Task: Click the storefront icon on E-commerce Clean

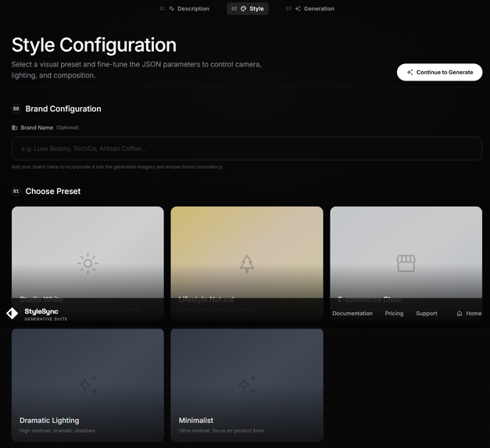Action: tap(406, 263)
